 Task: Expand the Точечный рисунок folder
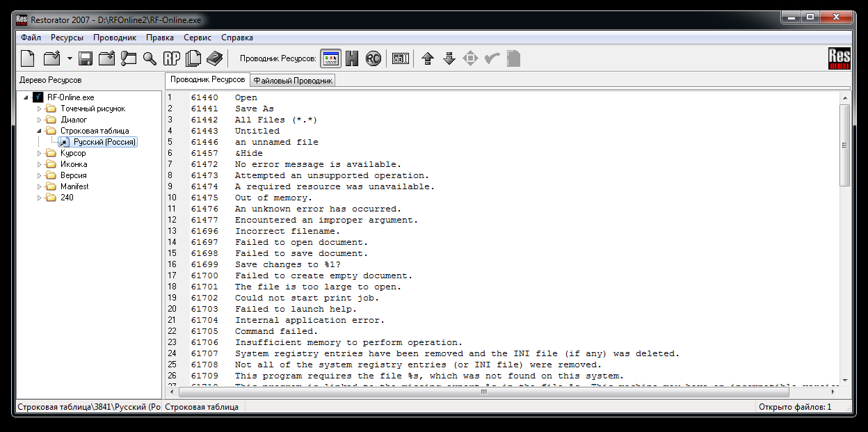pos(40,109)
